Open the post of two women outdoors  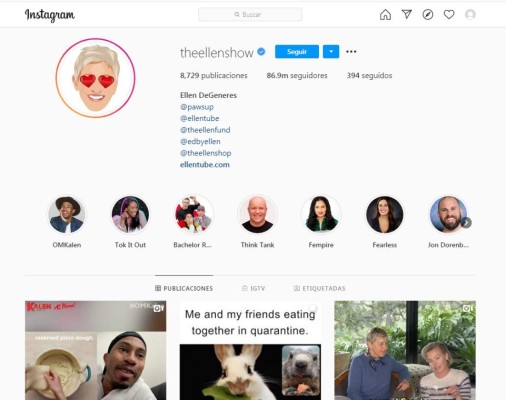click(x=405, y=350)
